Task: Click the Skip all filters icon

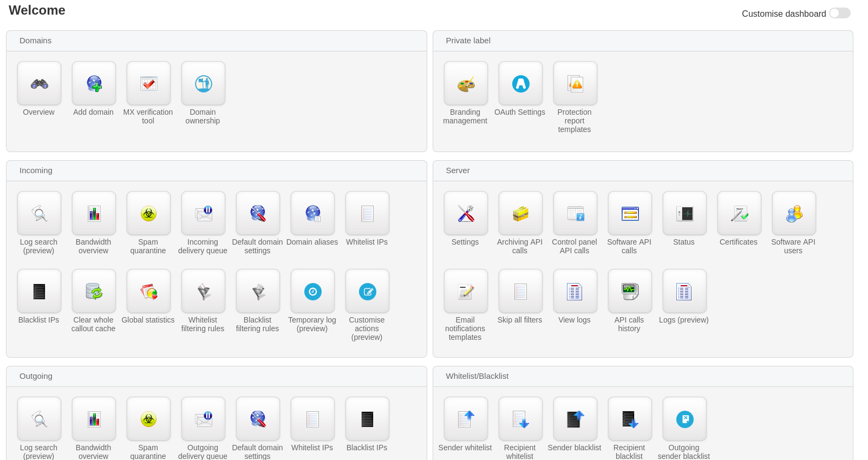Action: (x=520, y=291)
